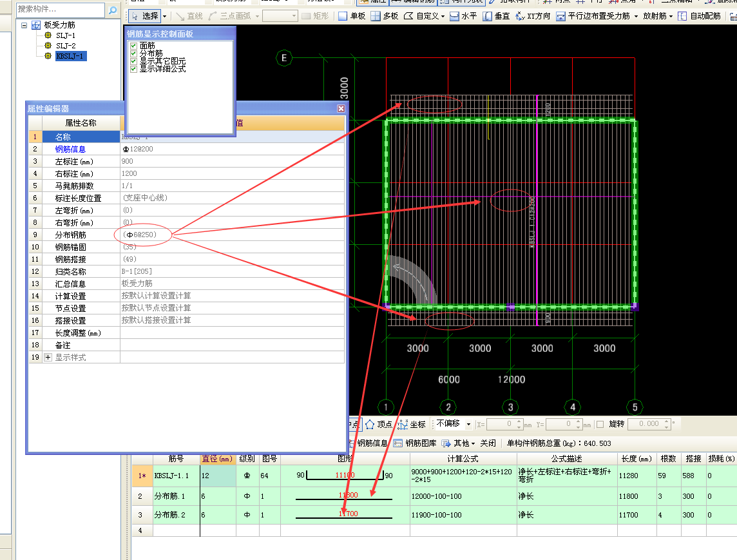Open the 不偏移 offset dropdown

[468, 425]
